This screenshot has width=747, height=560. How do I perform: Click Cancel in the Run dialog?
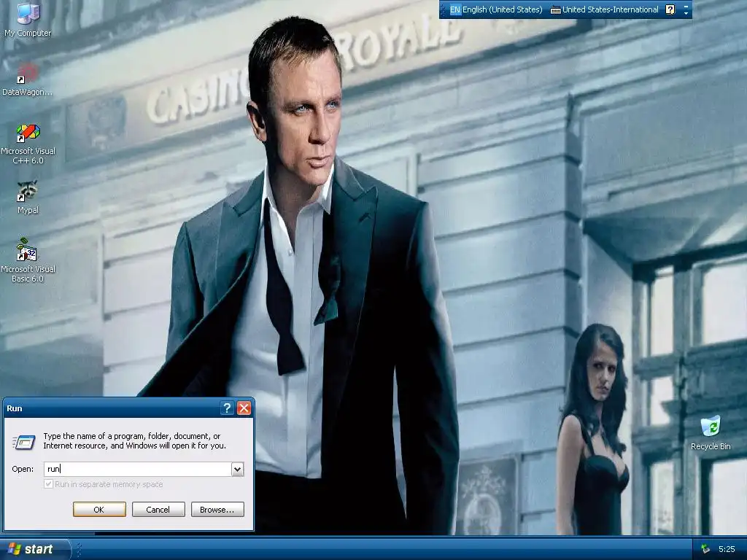(x=158, y=510)
